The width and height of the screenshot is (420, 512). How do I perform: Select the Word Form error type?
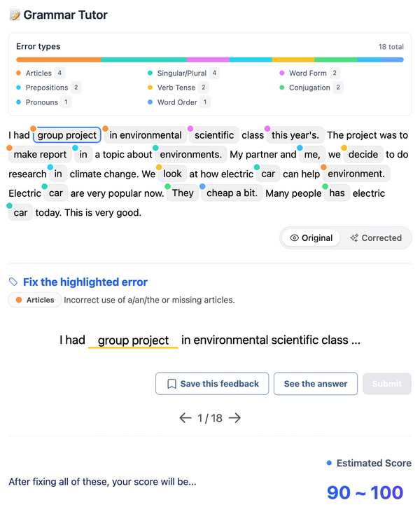click(308, 73)
